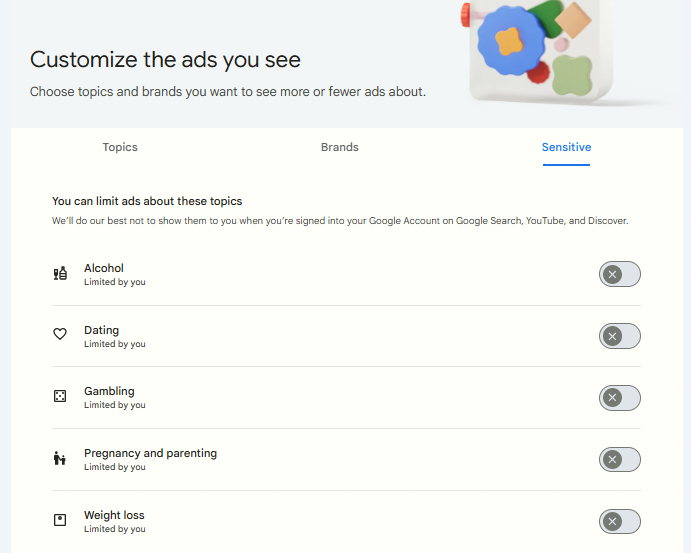
Task: Open the Brands tab
Action: coord(339,147)
